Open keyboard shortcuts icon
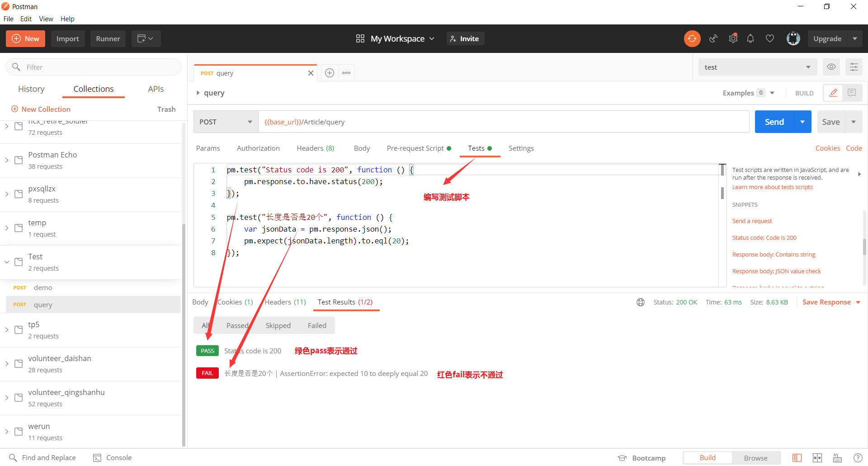The image size is (868, 466). point(837,458)
